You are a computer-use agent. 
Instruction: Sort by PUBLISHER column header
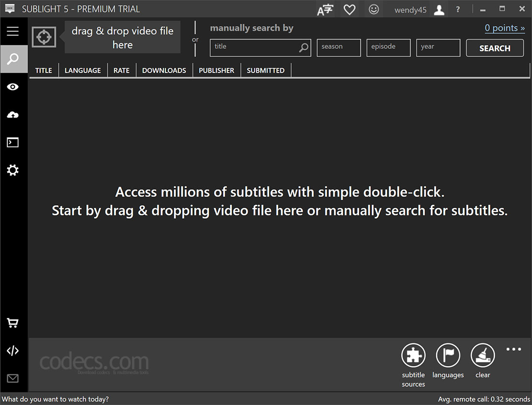point(217,70)
